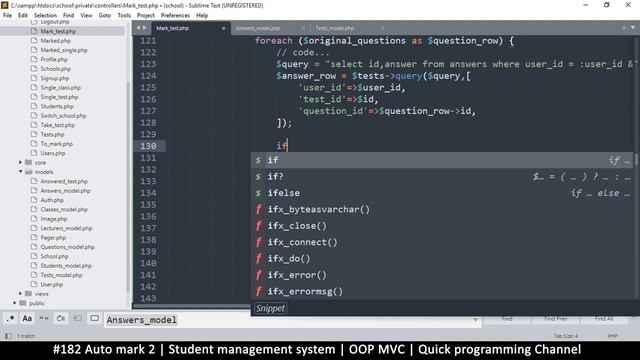The height and width of the screenshot is (360, 640).
Task: Open Pager.php in sidebar
Action: [53, 238]
